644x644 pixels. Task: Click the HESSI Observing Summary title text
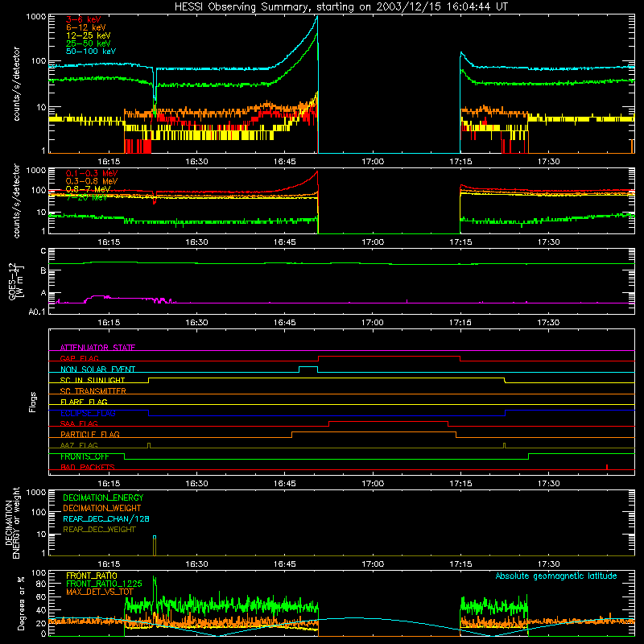click(341, 7)
